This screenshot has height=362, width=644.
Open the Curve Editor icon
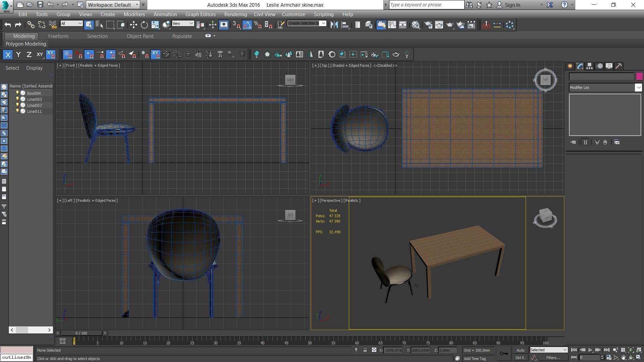point(392,25)
